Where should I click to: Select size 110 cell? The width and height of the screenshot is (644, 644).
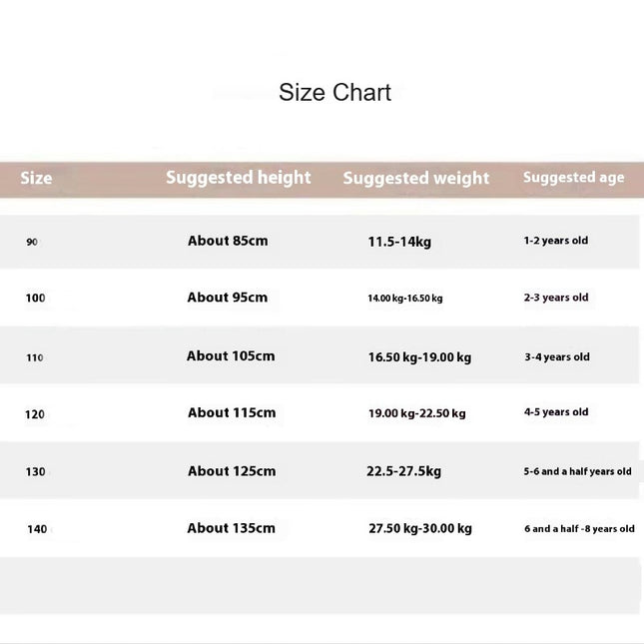tap(35, 357)
